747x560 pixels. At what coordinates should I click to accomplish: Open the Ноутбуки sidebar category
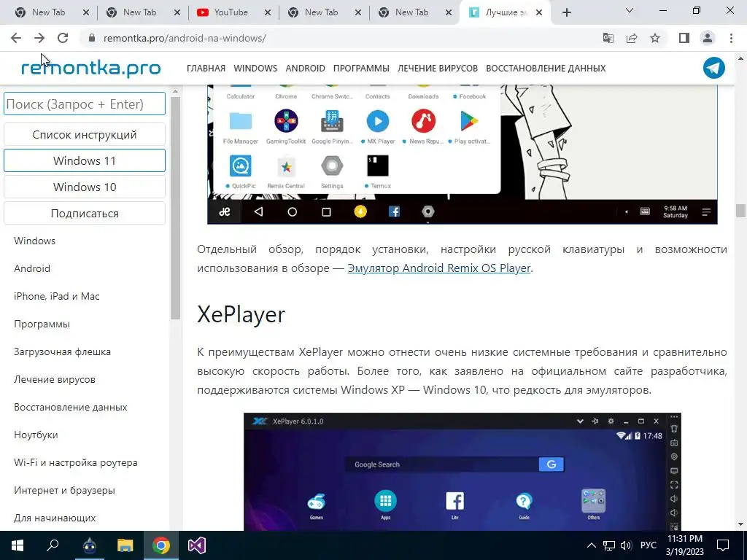[36, 435]
